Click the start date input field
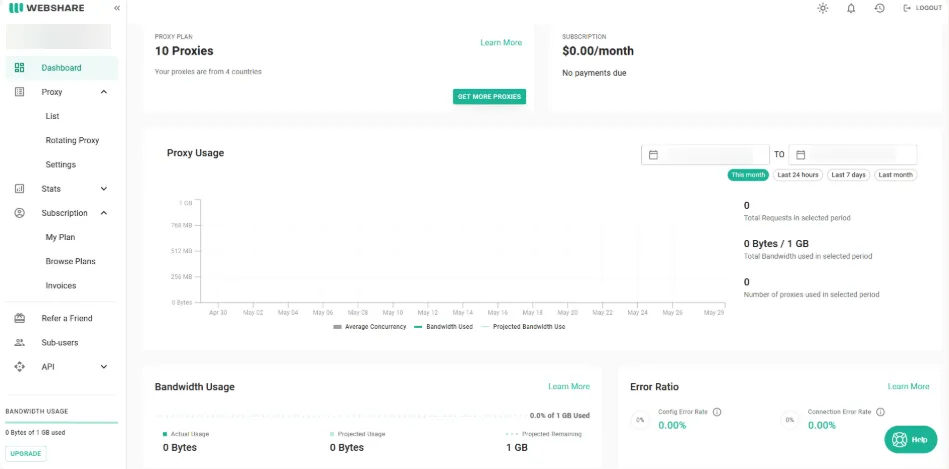949x469 pixels. point(705,155)
